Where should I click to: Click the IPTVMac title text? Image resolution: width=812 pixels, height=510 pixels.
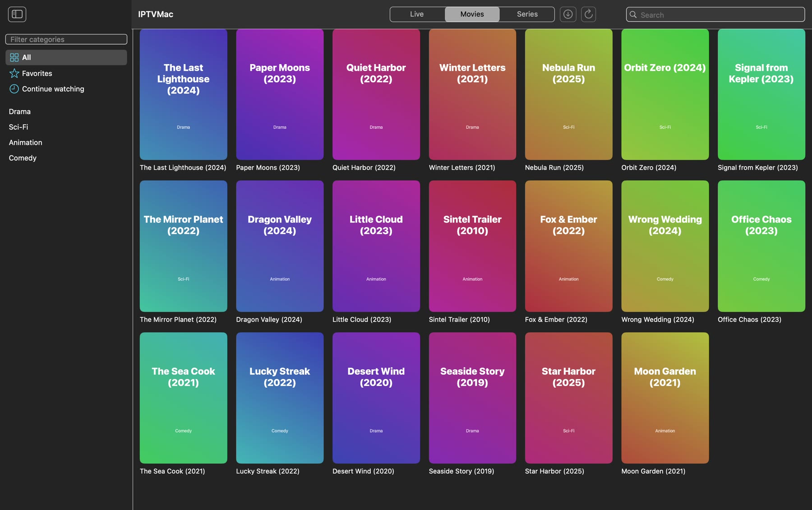[x=156, y=14]
